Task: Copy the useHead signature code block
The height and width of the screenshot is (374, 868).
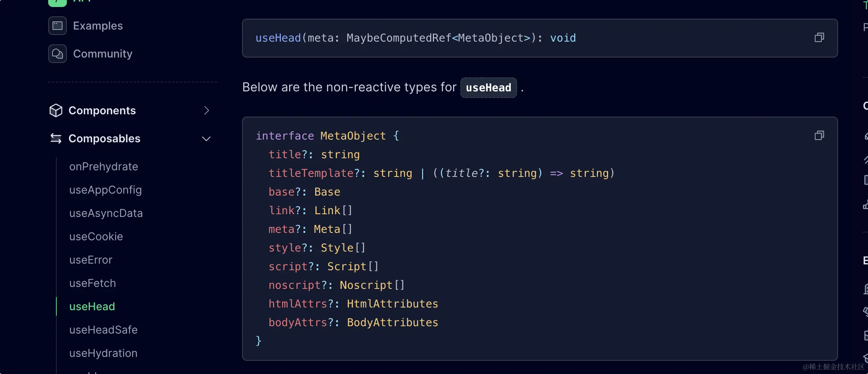Action: click(819, 38)
